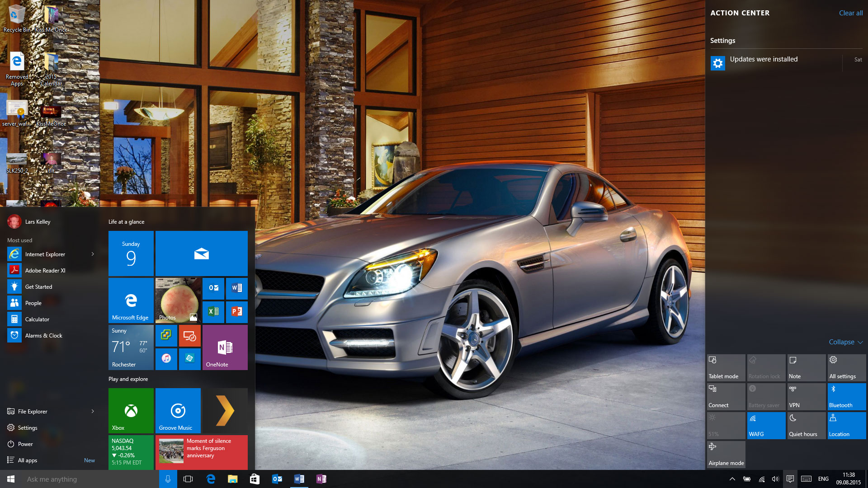Launch Groove Music tile

coord(178,410)
